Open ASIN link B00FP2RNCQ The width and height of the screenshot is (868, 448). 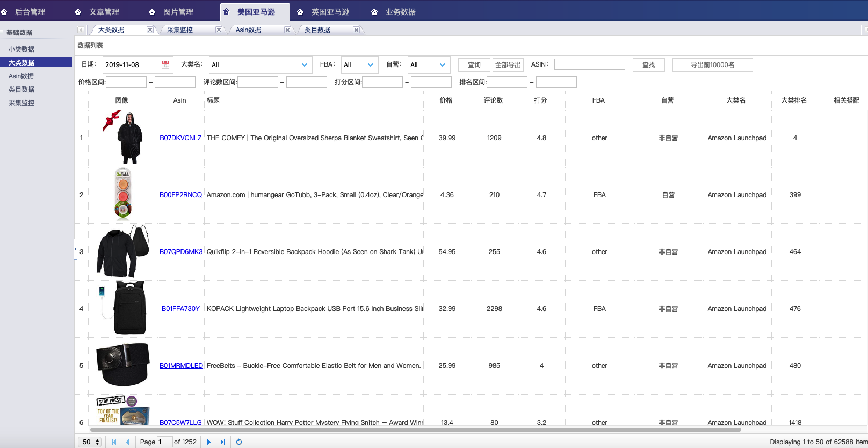tap(180, 195)
